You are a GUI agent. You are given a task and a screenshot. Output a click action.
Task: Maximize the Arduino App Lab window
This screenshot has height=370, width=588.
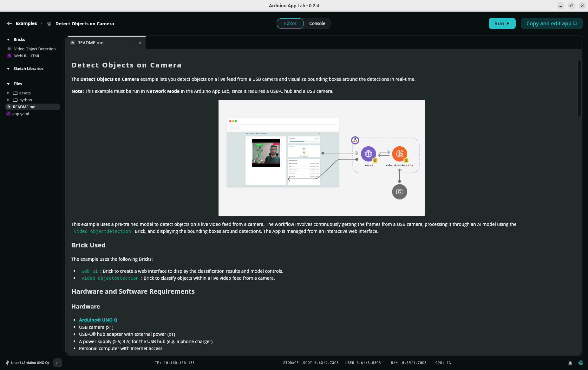(571, 6)
